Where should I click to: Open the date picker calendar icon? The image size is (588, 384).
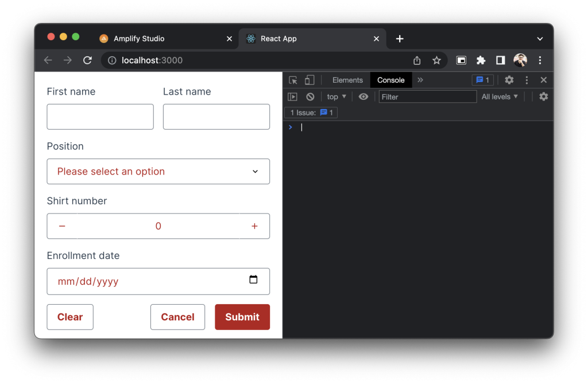click(x=253, y=279)
